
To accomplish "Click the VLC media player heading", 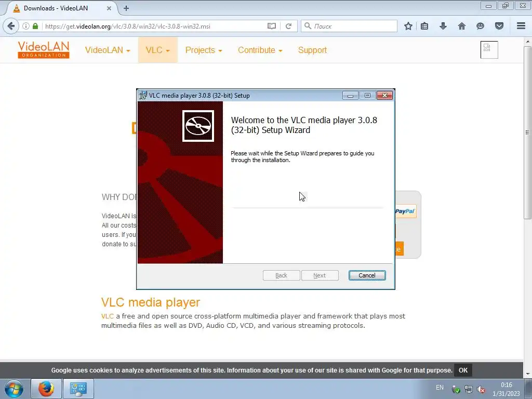I will [151, 302].
